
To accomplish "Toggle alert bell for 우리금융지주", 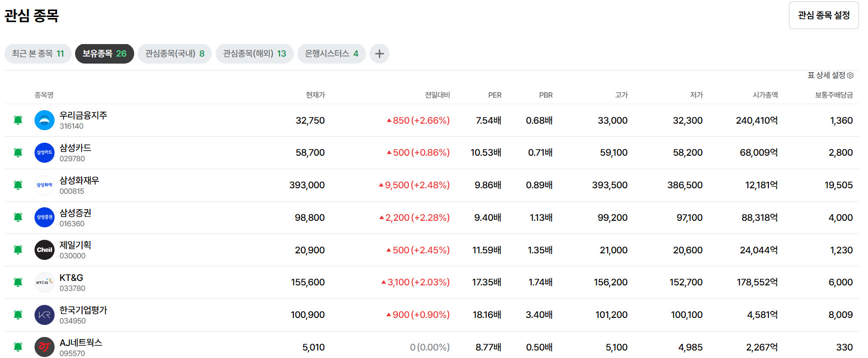I will [18, 120].
